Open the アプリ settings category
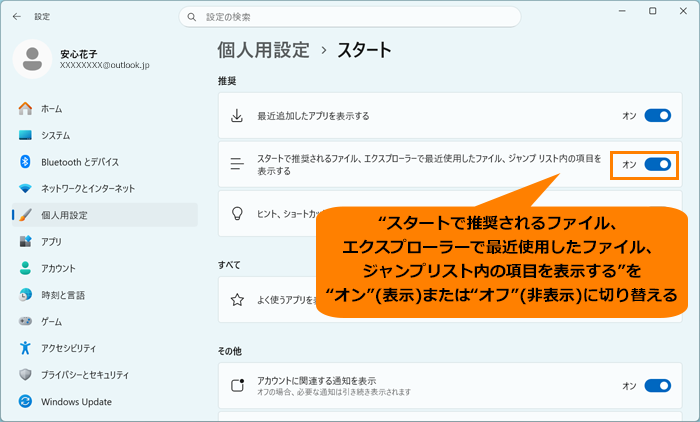This screenshot has width=700, height=422. 105,242
